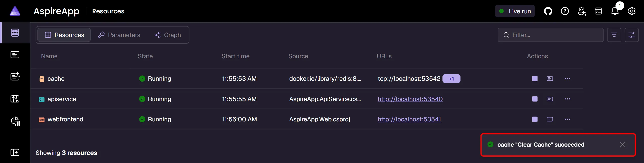Click the 11:56:00 AM start time
This screenshot has width=644, height=163.
tap(239, 119)
